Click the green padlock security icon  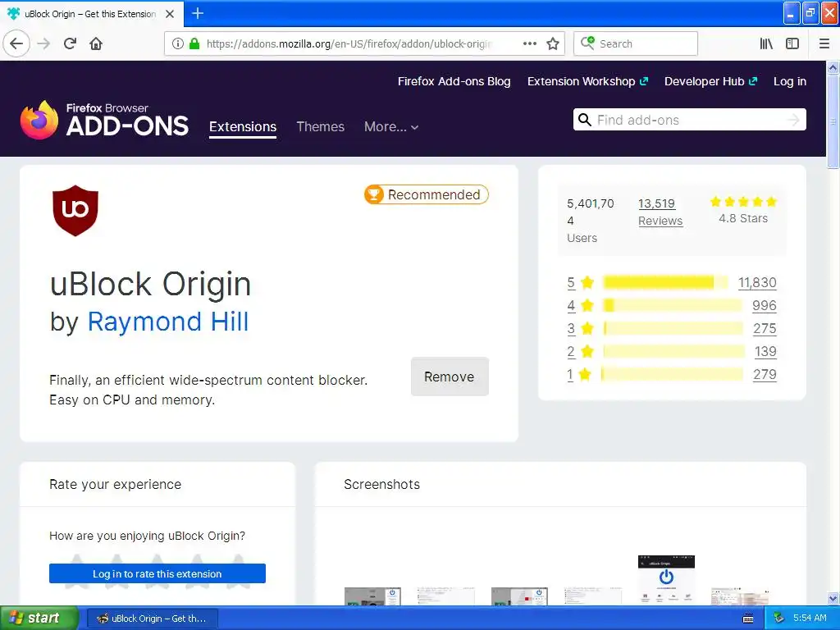[x=194, y=44]
